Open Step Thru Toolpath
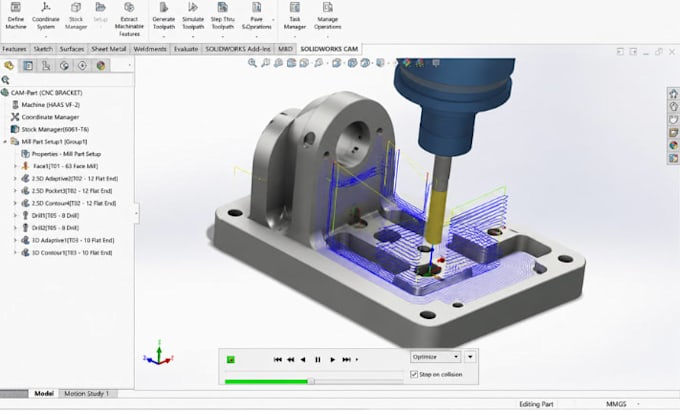The width and height of the screenshot is (680, 411). pos(222,16)
